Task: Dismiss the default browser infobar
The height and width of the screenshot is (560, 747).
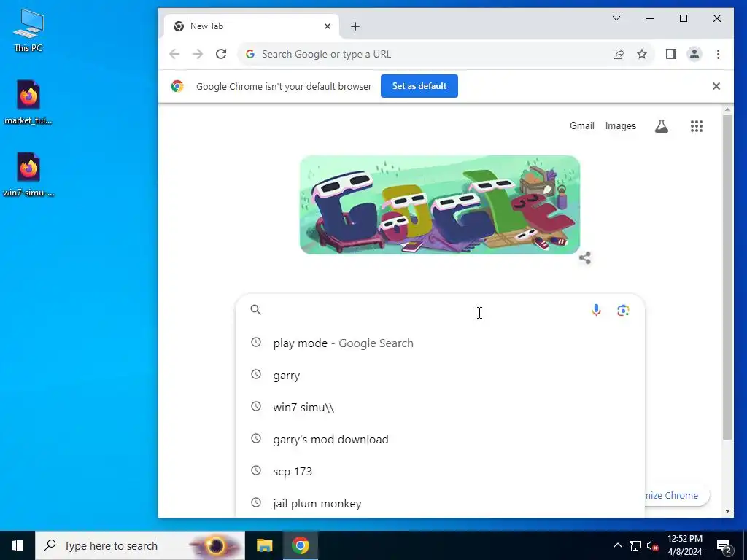Action: click(x=716, y=86)
